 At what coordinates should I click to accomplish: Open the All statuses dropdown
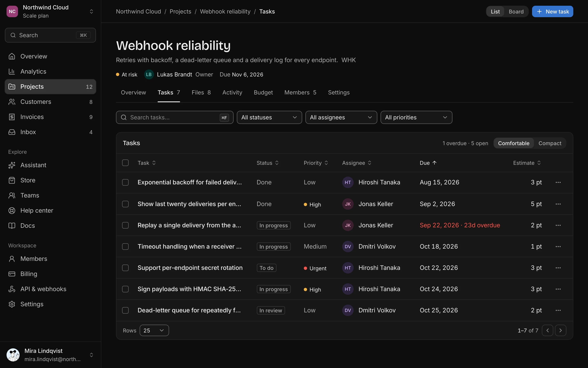pos(269,117)
